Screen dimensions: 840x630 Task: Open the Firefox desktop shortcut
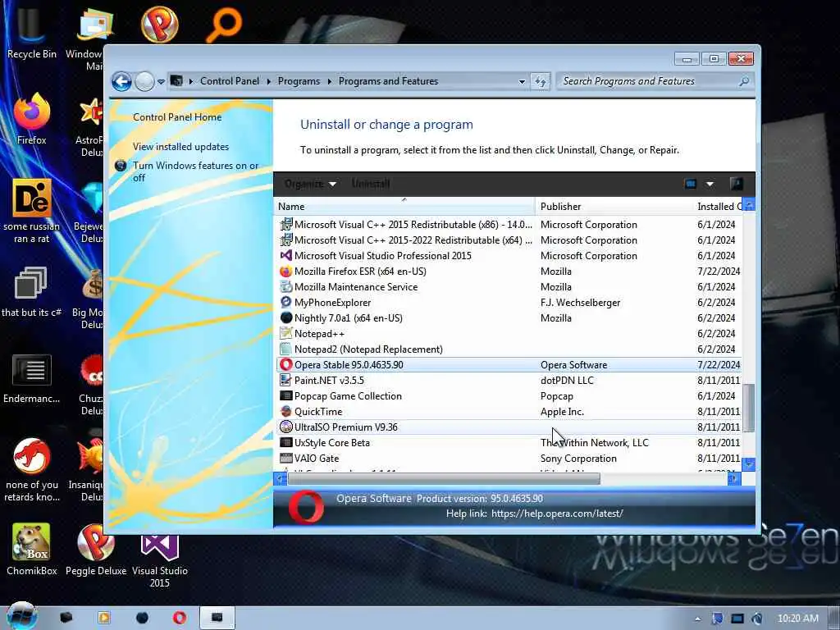[x=31, y=119]
